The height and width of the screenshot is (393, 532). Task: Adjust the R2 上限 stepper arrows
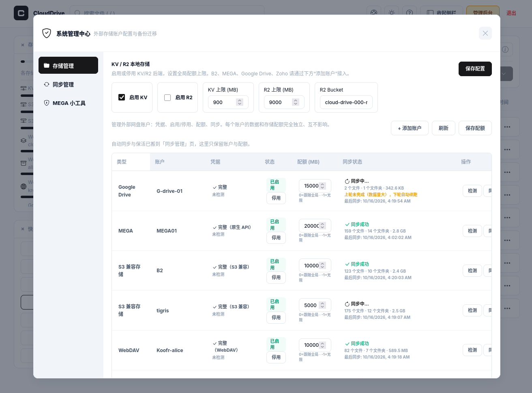click(x=296, y=102)
